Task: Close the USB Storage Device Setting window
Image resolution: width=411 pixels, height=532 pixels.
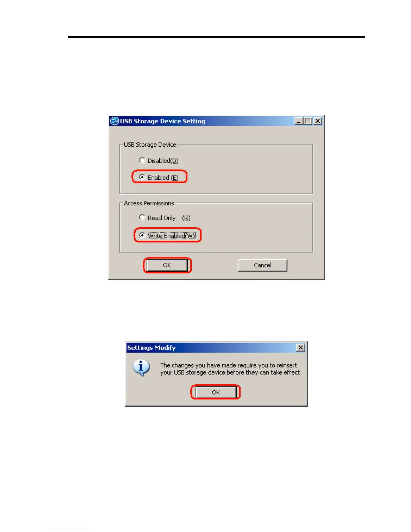Action: coord(318,121)
